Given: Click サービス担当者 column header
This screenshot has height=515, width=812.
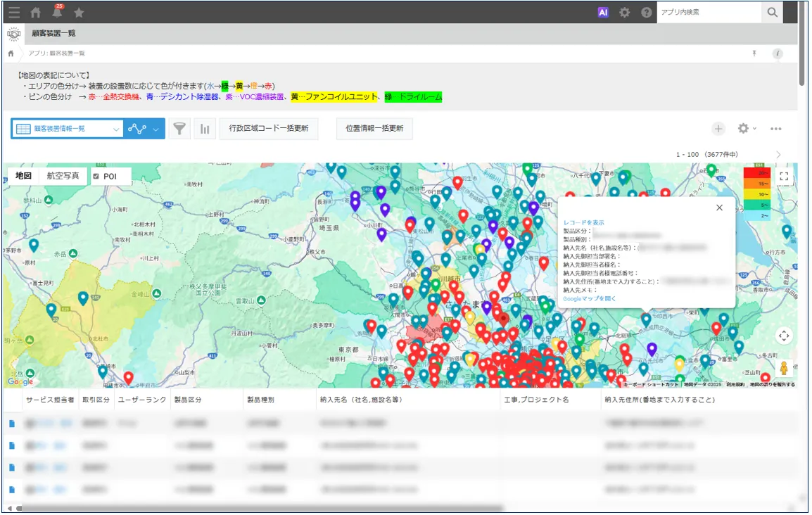Looking at the screenshot, I should tap(50, 400).
